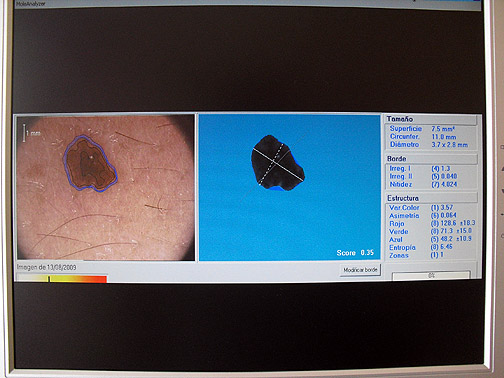The height and width of the screenshot is (378, 504).
Task: Select the Asimetría label
Action: [404, 216]
